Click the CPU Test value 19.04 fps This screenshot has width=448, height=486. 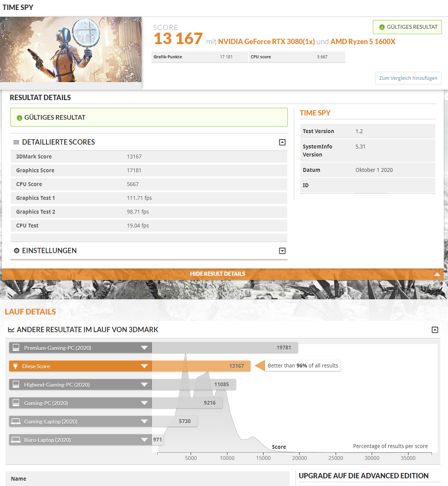[138, 226]
